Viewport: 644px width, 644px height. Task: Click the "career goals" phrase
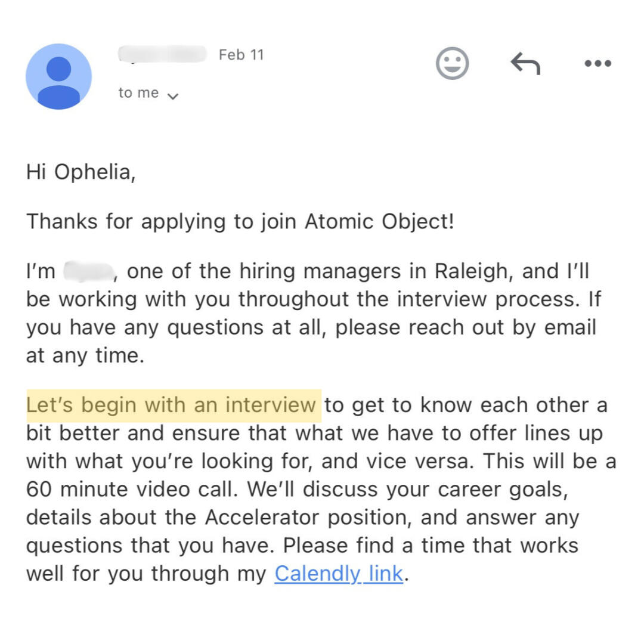[x=501, y=490]
